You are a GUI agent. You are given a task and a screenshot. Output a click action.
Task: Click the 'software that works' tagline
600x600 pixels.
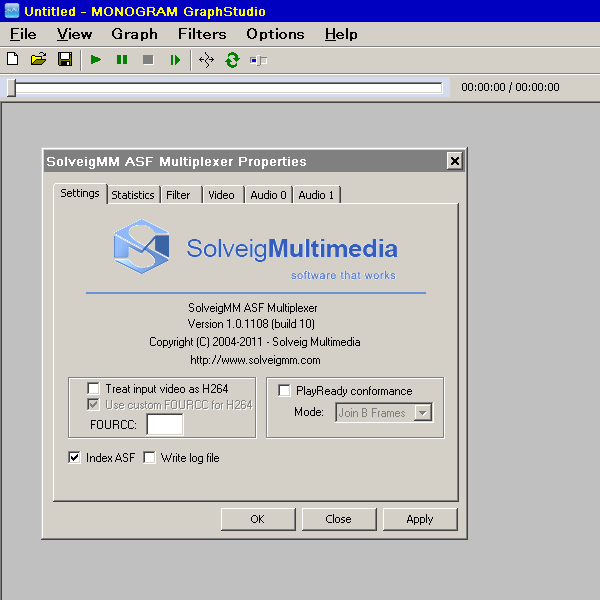[343, 275]
